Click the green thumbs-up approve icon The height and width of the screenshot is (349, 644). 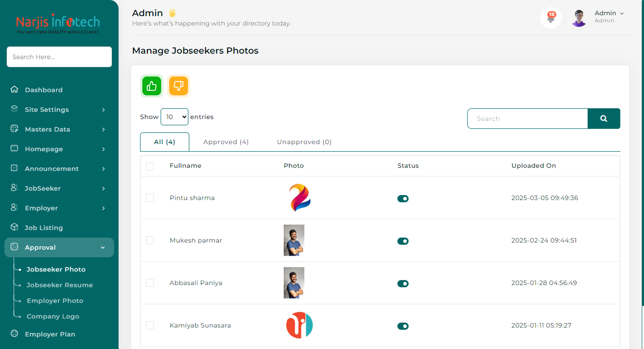152,86
